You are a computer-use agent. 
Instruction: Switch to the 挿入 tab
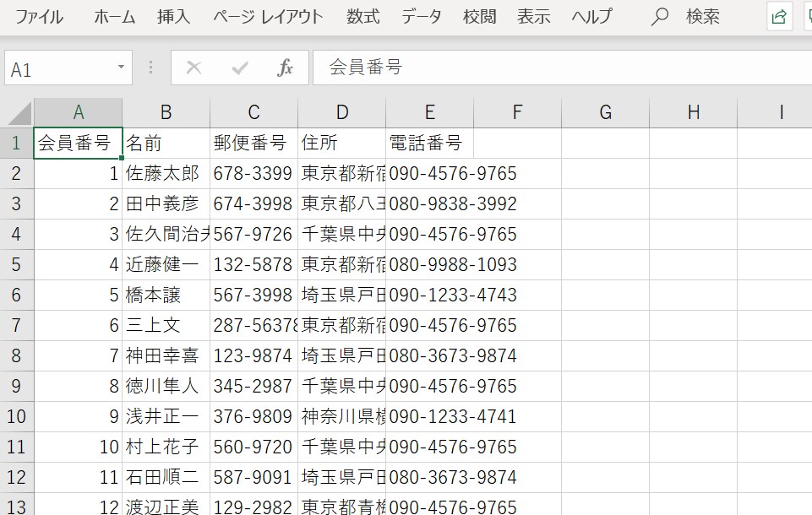pos(173,17)
